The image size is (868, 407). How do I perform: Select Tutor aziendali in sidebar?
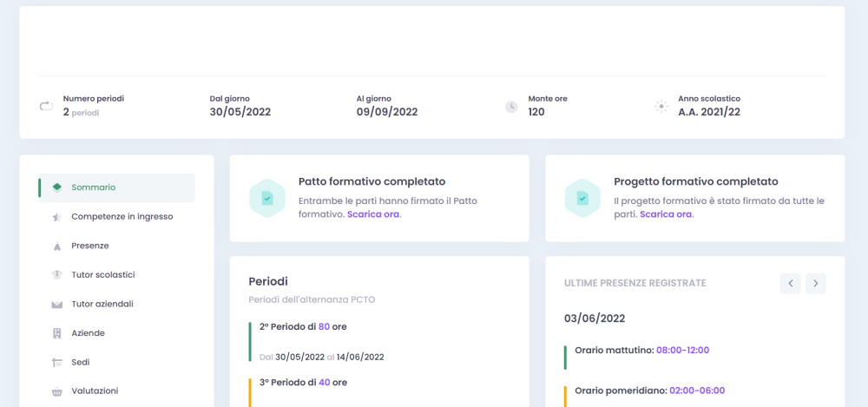(102, 305)
